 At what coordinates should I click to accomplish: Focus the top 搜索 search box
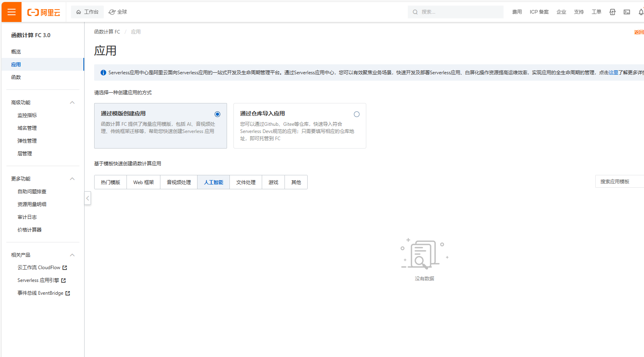click(x=456, y=12)
